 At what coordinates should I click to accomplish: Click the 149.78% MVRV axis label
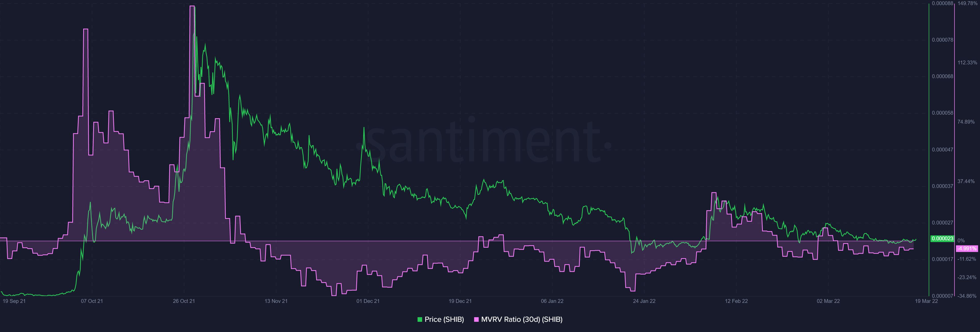point(967,3)
